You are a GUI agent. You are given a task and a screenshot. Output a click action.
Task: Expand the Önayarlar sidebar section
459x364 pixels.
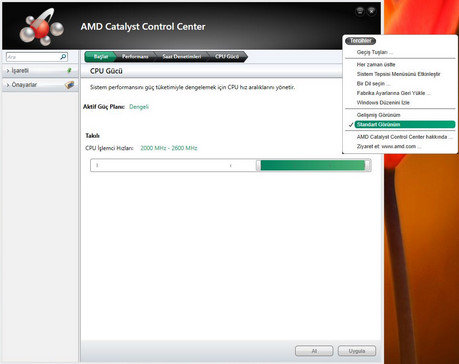pyautogui.click(x=40, y=85)
